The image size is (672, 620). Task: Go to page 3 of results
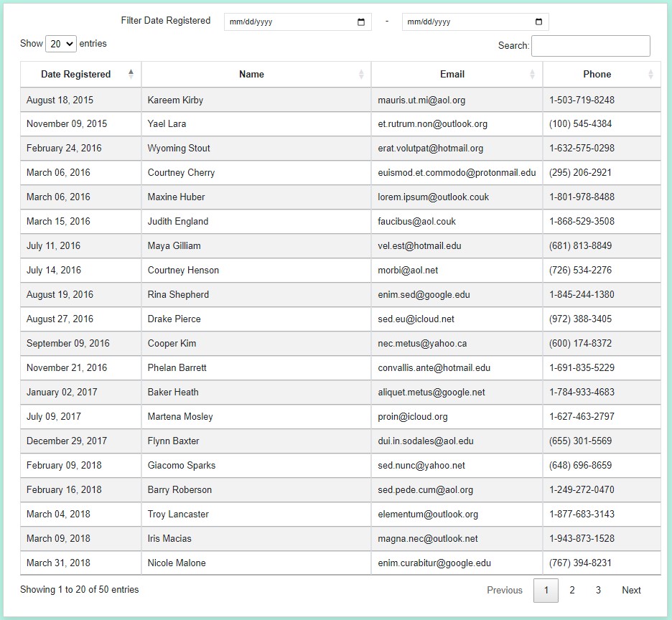click(597, 590)
